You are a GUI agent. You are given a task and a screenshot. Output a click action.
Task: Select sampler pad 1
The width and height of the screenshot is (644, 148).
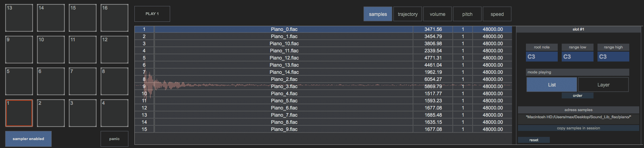click(x=19, y=113)
